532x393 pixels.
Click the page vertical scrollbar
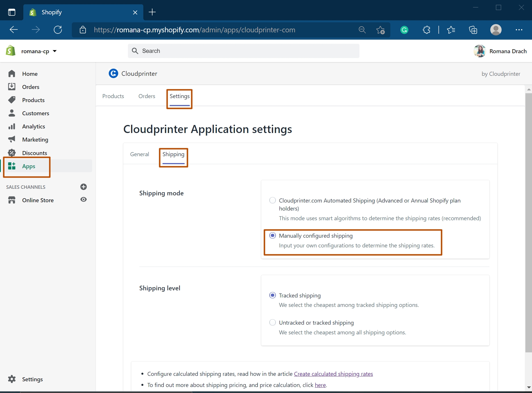pos(529,223)
